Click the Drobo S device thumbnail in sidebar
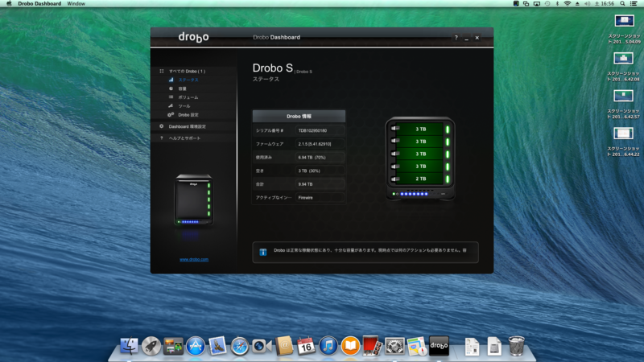This screenshot has height=362, width=644. click(193, 200)
